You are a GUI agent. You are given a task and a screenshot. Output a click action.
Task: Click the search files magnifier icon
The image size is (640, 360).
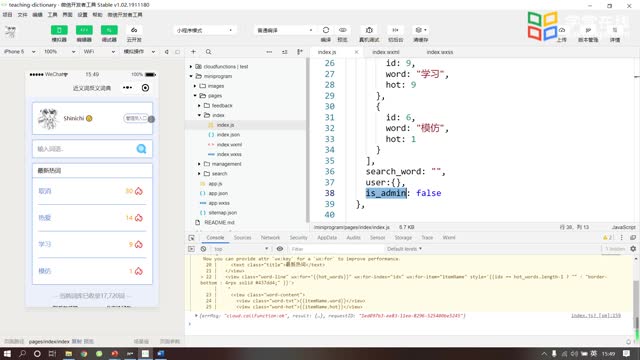pos(209,52)
